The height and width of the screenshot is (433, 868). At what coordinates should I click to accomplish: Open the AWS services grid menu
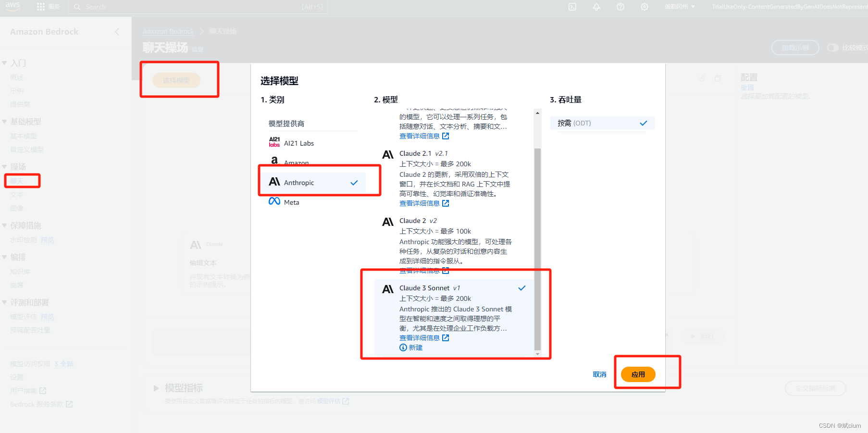[41, 7]
